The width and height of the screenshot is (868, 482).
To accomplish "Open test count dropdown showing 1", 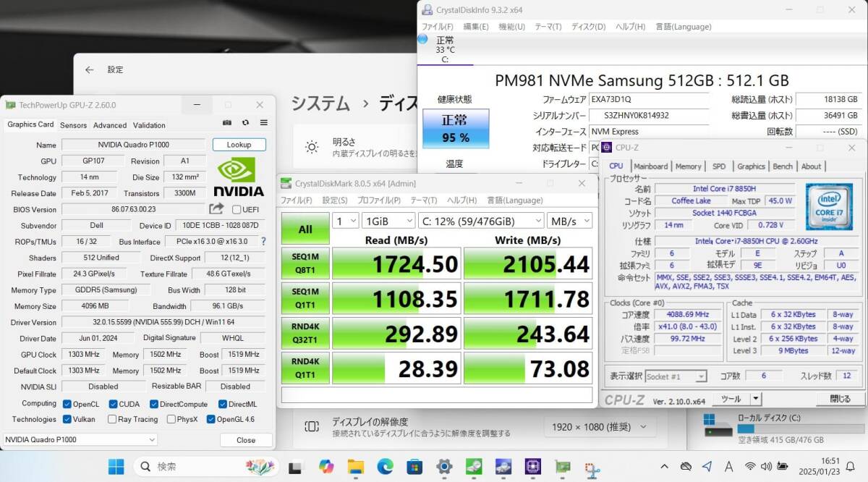I will pyautogui.click(x=345, y=221).
